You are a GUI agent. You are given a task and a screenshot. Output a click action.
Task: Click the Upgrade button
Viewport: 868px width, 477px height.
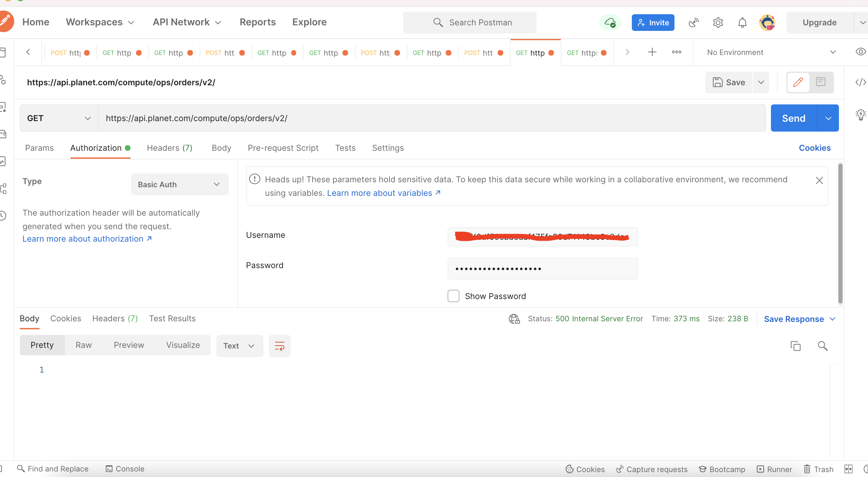(x=819, y=23)
